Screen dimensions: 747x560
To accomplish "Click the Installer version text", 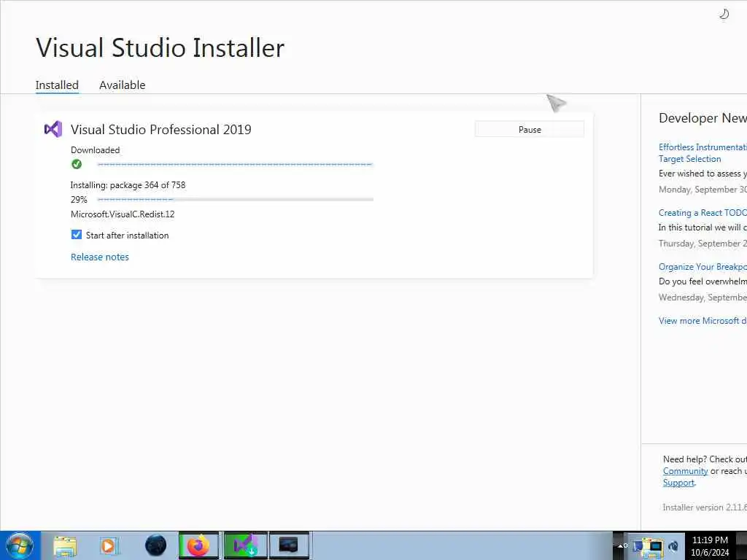I will click(705, 507).
